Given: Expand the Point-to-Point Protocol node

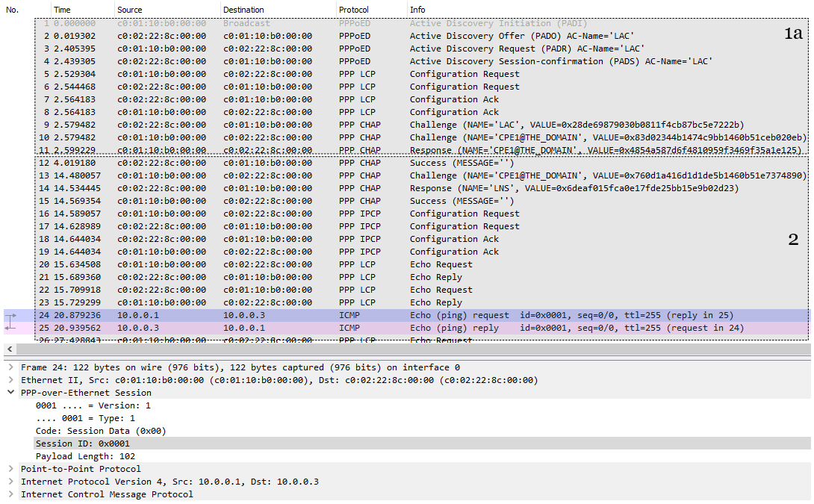Looking at the screenshot, I should click(11, 469).
